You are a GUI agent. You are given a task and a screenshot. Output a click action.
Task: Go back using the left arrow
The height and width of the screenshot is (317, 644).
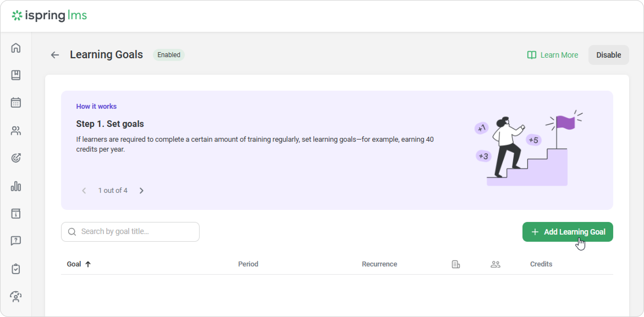tap(55, 55)
